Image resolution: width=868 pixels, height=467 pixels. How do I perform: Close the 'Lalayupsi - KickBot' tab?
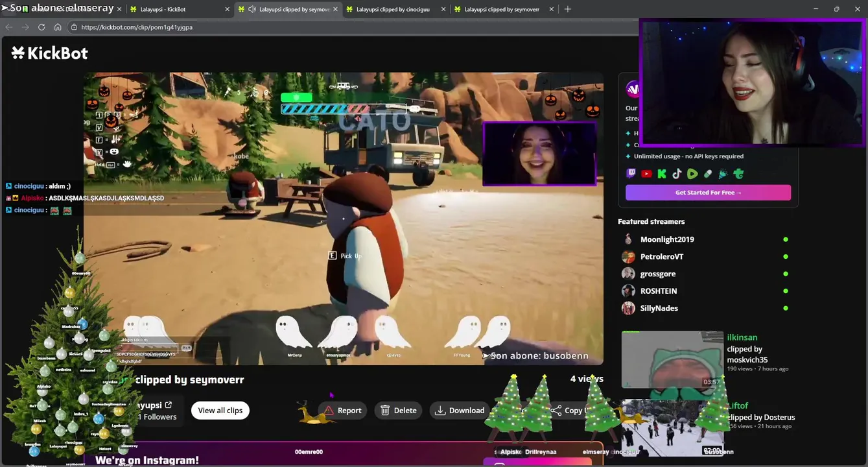(x=227, y=9)
